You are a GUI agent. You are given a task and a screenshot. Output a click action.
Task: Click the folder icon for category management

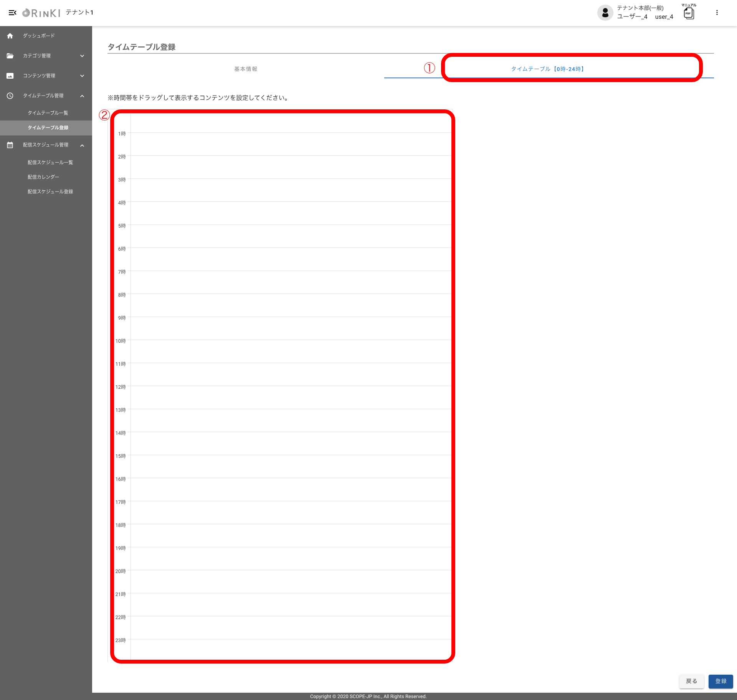10,56
